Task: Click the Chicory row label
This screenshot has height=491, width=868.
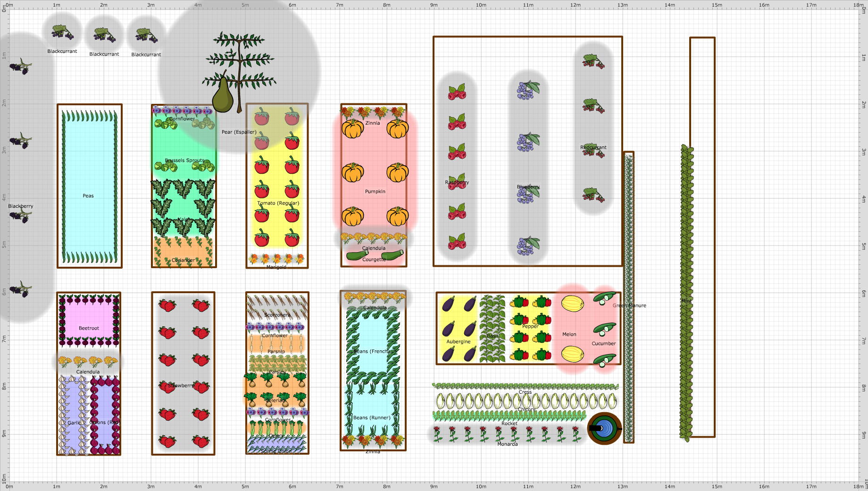Action: click(526, 409)
